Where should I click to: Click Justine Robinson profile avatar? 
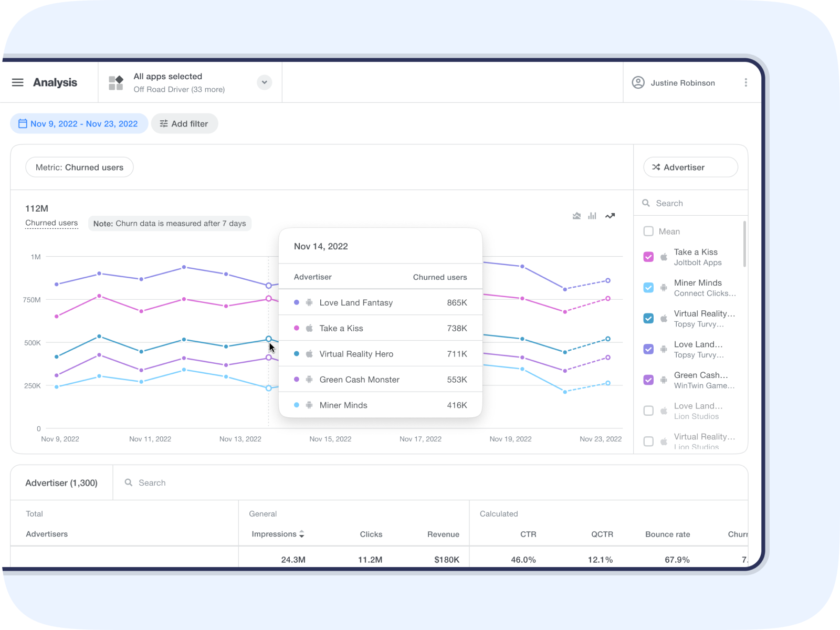[x=638, y=82]
